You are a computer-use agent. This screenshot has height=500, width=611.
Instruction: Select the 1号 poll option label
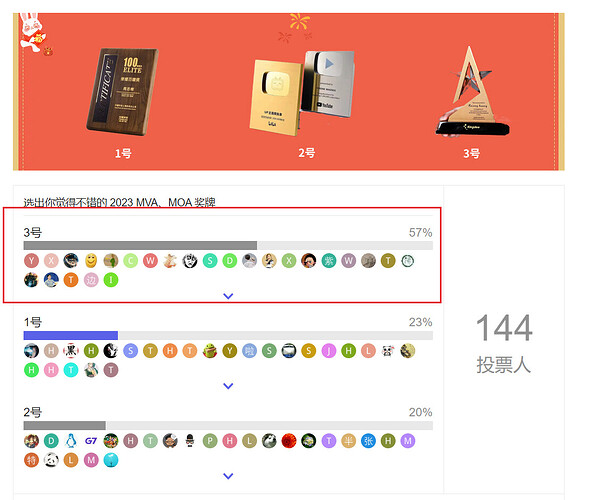(33, 322)
